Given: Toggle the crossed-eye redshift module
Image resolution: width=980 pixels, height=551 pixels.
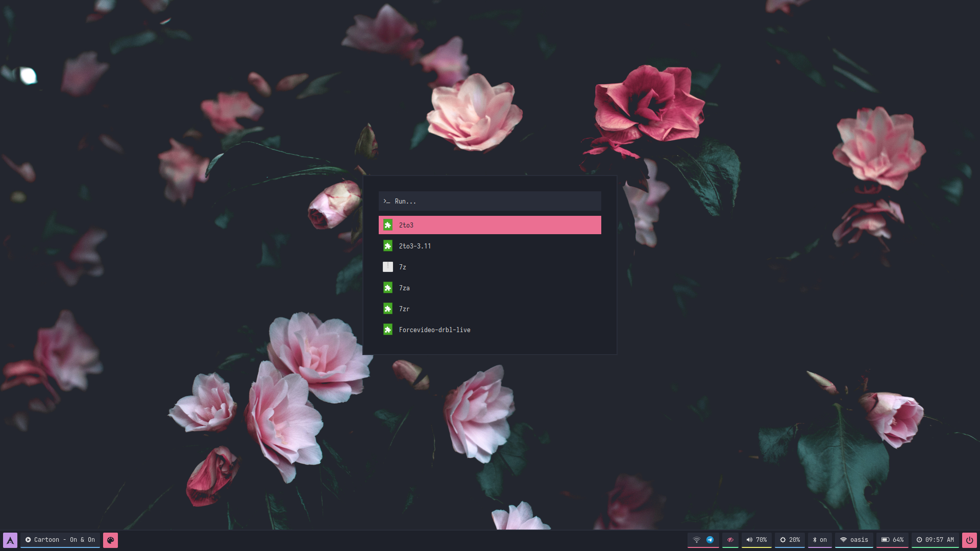Looking at the screenshot, I should [730, 540].
